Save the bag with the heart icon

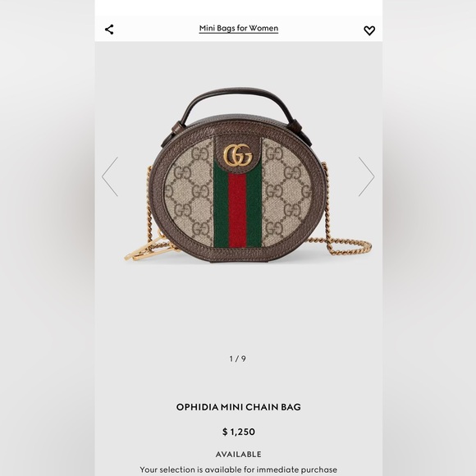[x=369, y=30]
